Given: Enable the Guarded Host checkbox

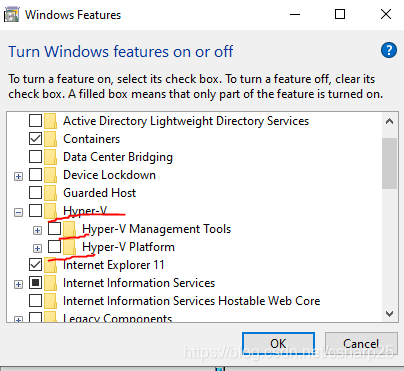Looking at the screenshot, I should (35, 193).
